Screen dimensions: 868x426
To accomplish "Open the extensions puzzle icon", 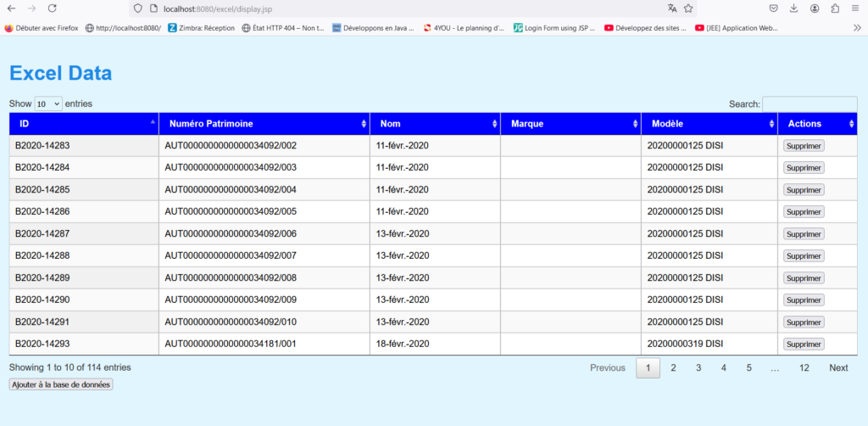I will tap(836, 8).
